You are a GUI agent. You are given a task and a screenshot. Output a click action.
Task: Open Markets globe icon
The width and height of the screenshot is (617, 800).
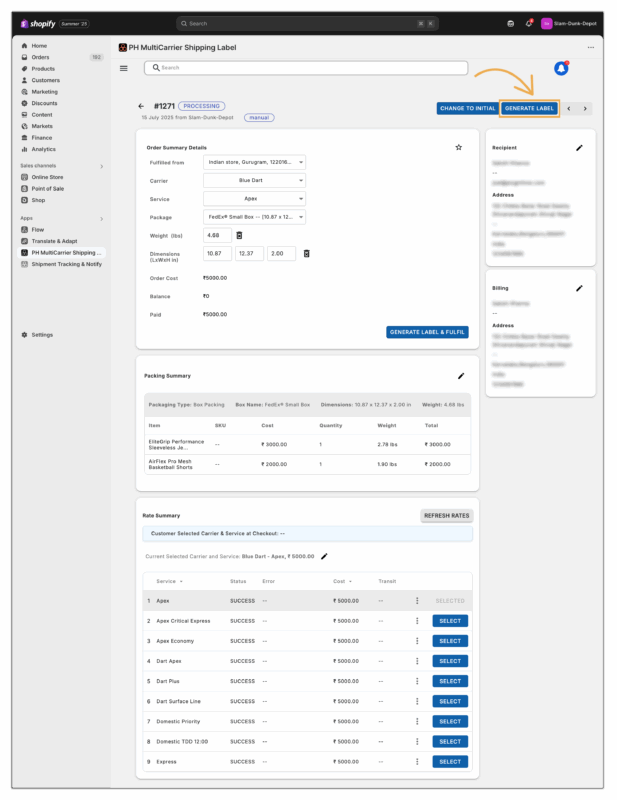coord(24,126)
